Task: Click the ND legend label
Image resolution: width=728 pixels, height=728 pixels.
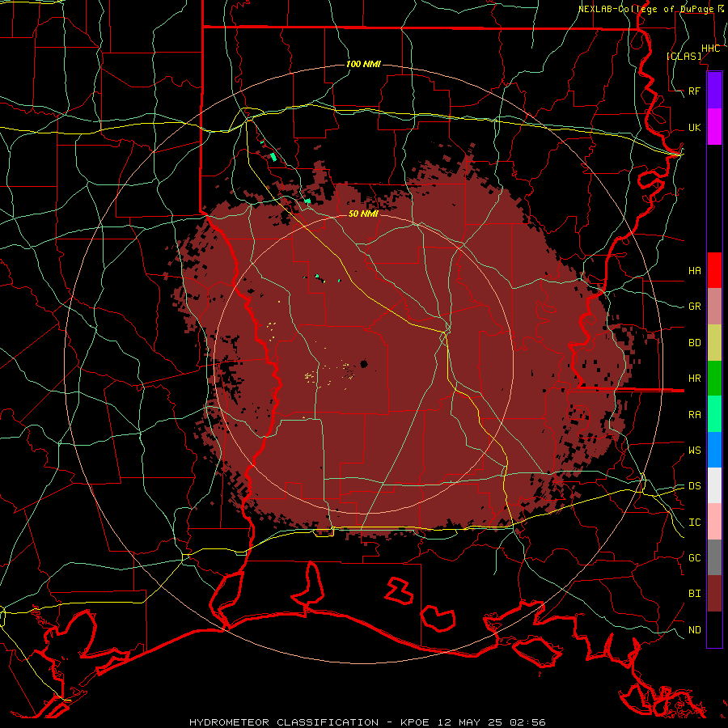Action: [695, 630]
